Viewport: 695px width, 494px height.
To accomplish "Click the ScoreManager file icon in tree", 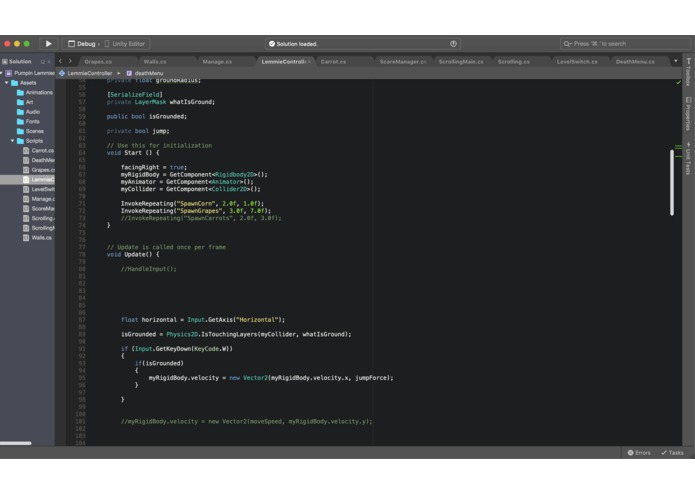I will 26,209.
